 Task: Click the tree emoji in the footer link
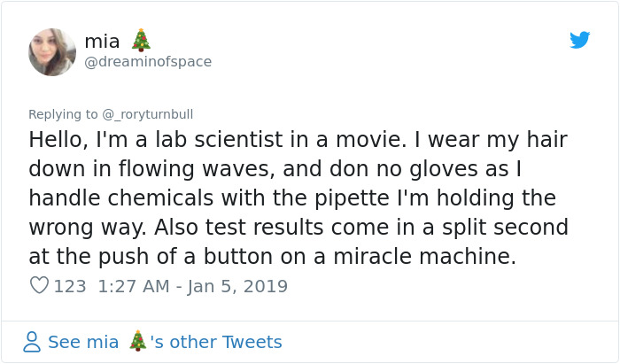[x=137, y=342]
